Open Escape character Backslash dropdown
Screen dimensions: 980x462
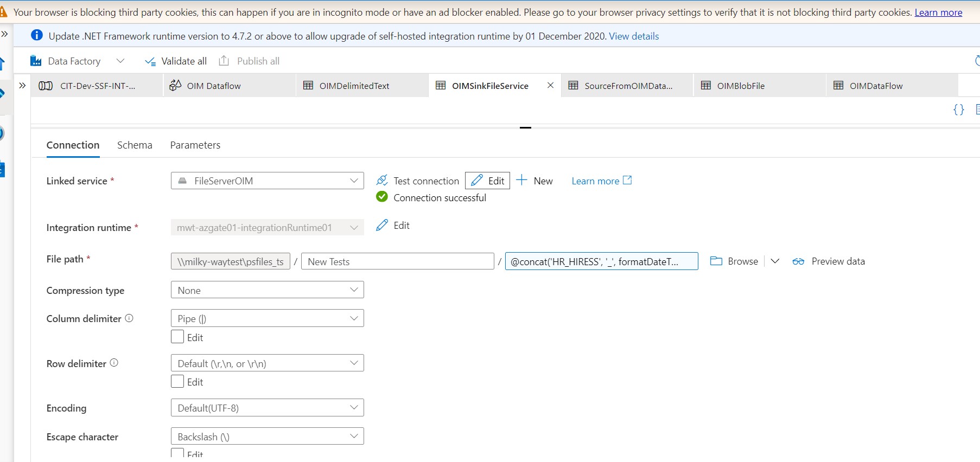(x=267, y=437)
